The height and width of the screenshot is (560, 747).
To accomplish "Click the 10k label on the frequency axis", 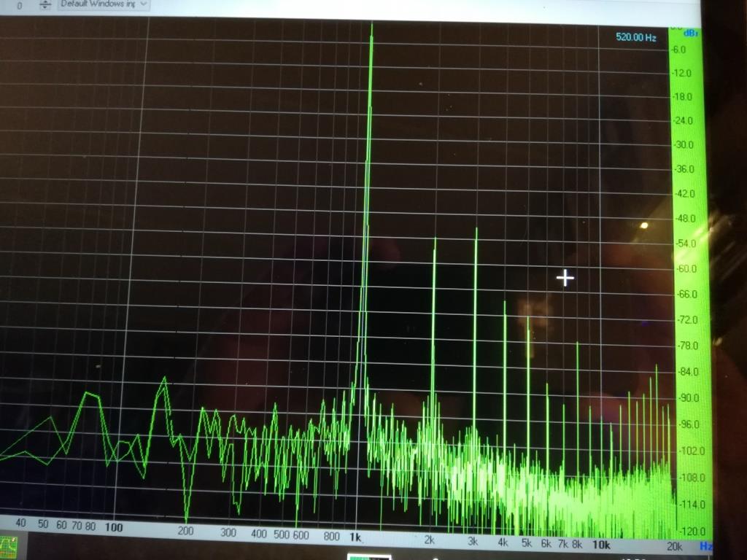I will [x=601, y=545].
